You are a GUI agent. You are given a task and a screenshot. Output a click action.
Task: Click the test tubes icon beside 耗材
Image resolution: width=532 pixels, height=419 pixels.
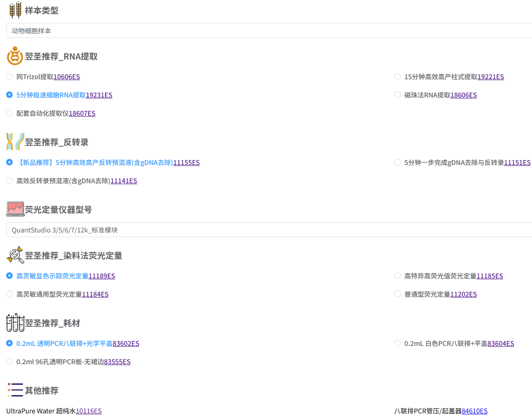pos(15,322)
